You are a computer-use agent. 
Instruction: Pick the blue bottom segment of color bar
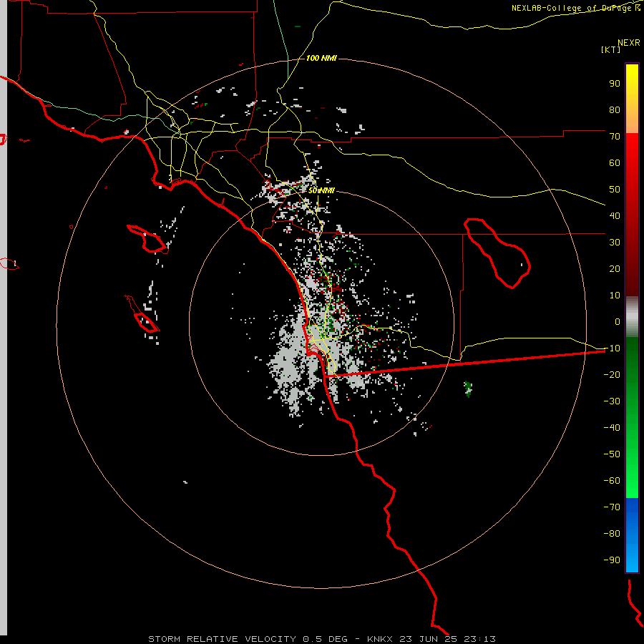(x=632, y=535)
